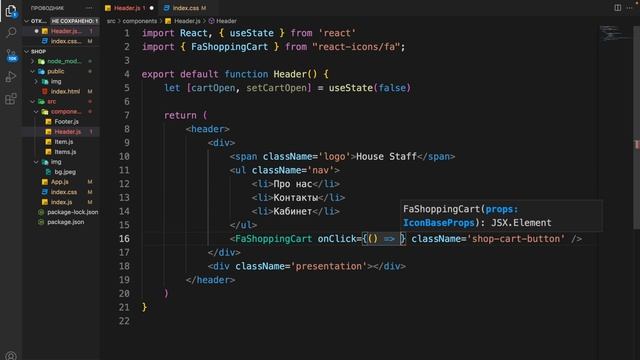Open Footer.js in the file tree

pos(66,122)
